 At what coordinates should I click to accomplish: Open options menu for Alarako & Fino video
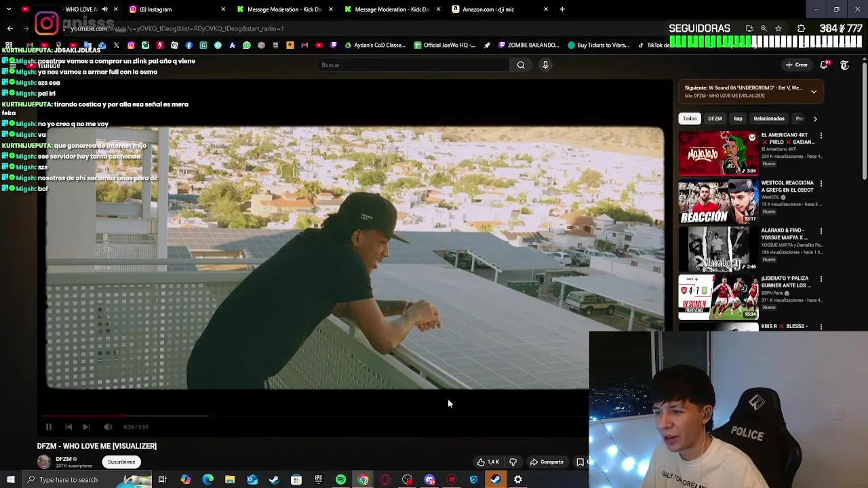coord(821,231)
